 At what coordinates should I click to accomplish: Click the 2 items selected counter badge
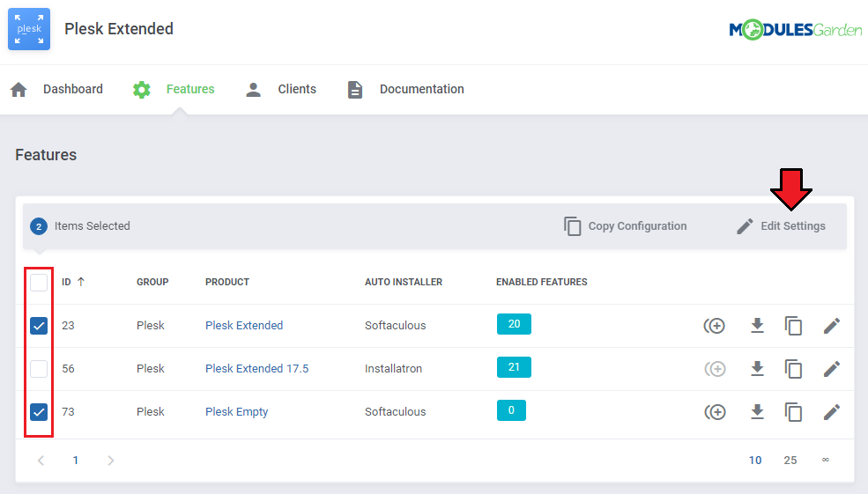coord(39,226)
